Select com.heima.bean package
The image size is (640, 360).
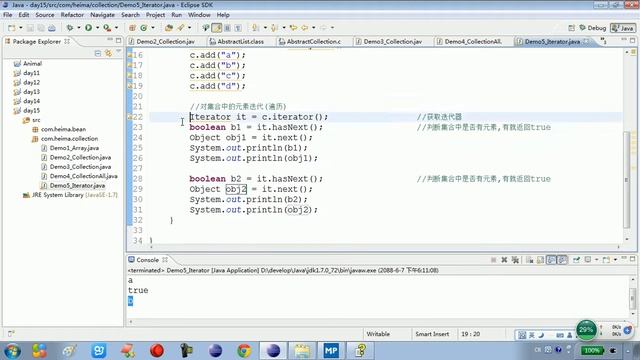click(x=63, y=129)
